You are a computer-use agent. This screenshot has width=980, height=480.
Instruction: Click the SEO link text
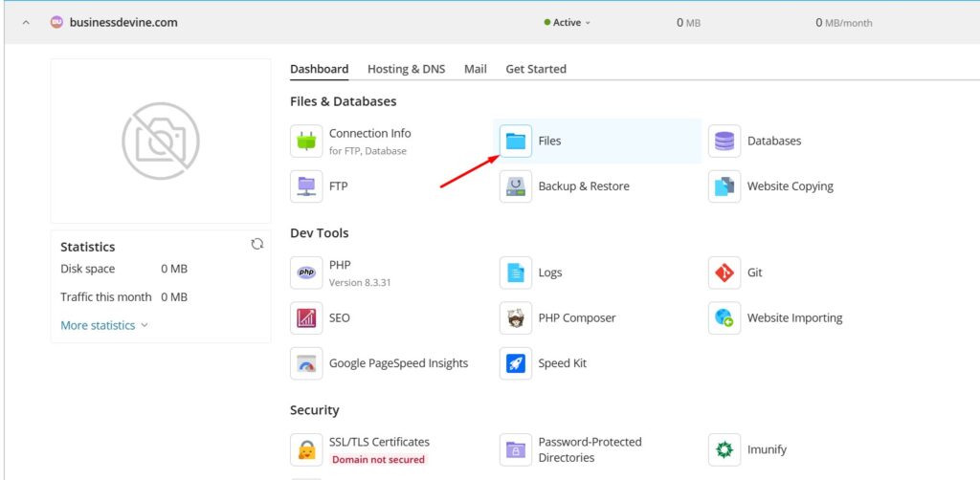(x=340, y=318)
